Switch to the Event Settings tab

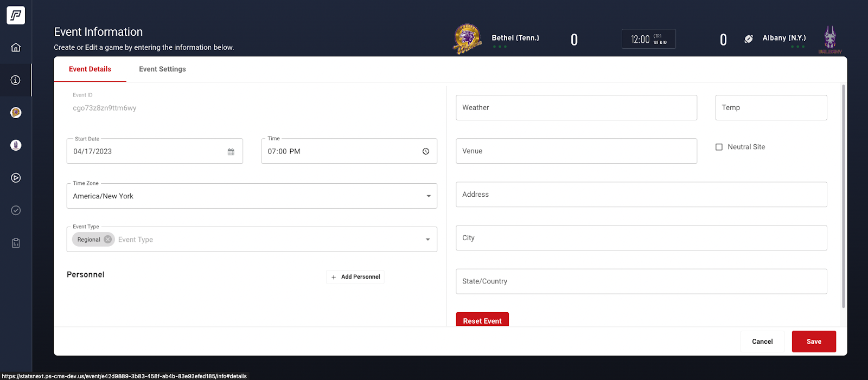pos(162,69)
